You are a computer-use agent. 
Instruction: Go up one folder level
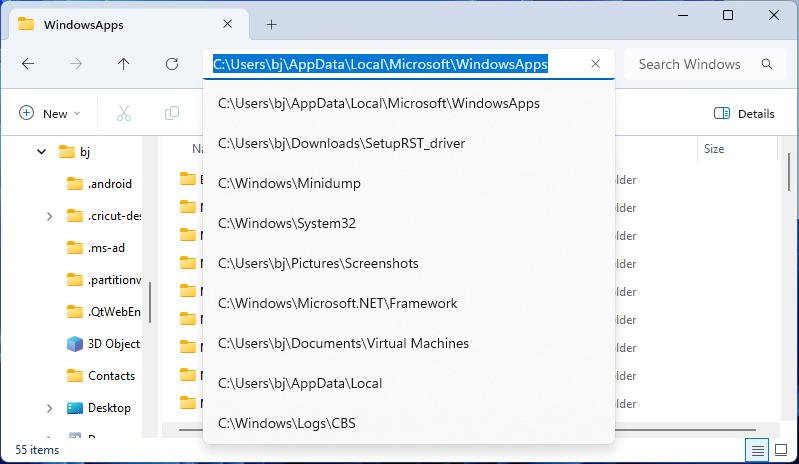coord(123,64)
